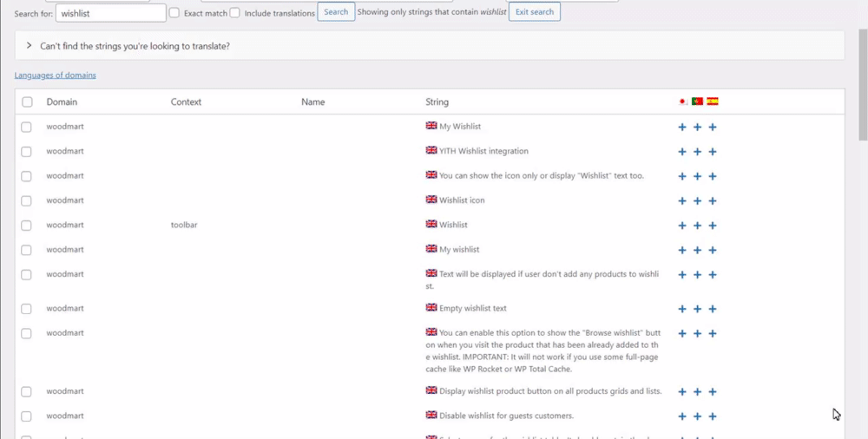
Task: Add Spanish translation for "Wishlist icon"
Action: pos(713,201)
